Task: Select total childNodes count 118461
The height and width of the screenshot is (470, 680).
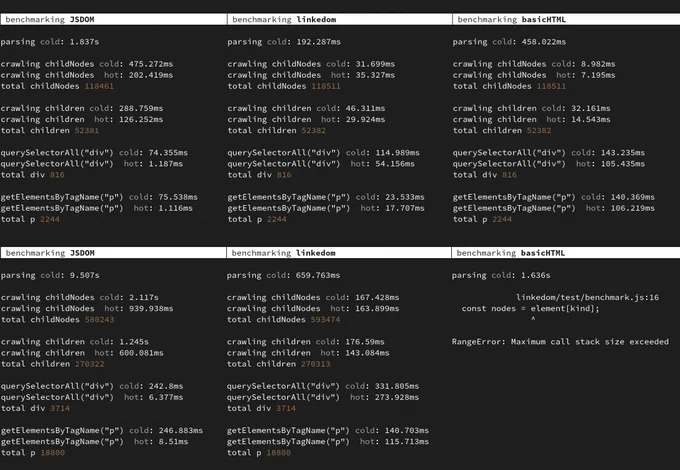Action: (99, 86)
